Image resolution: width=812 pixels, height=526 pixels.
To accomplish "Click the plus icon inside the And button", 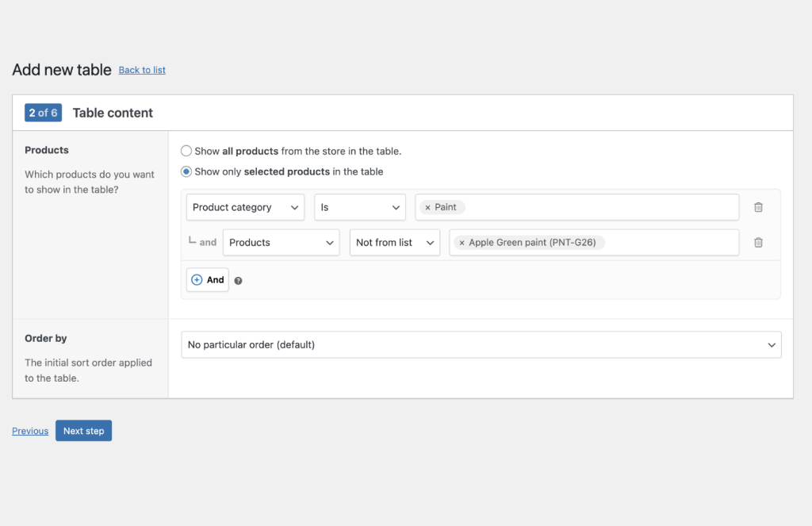I will (x=197, y=279).
